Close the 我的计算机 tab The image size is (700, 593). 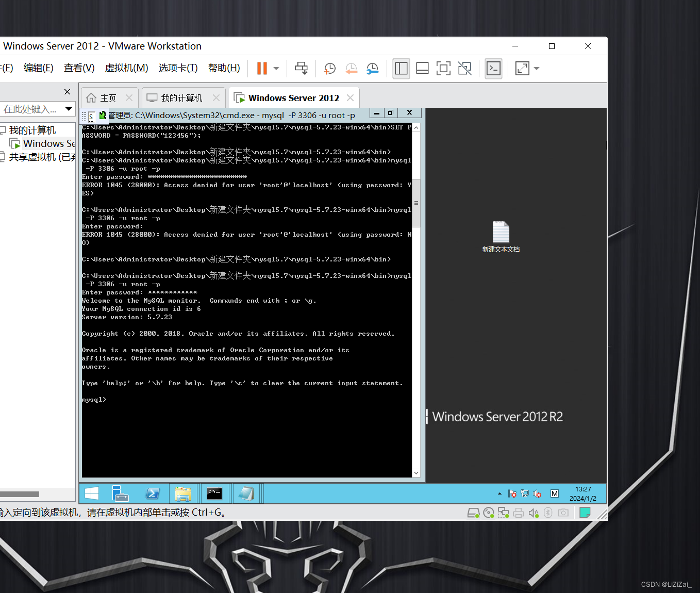[216, 97]
